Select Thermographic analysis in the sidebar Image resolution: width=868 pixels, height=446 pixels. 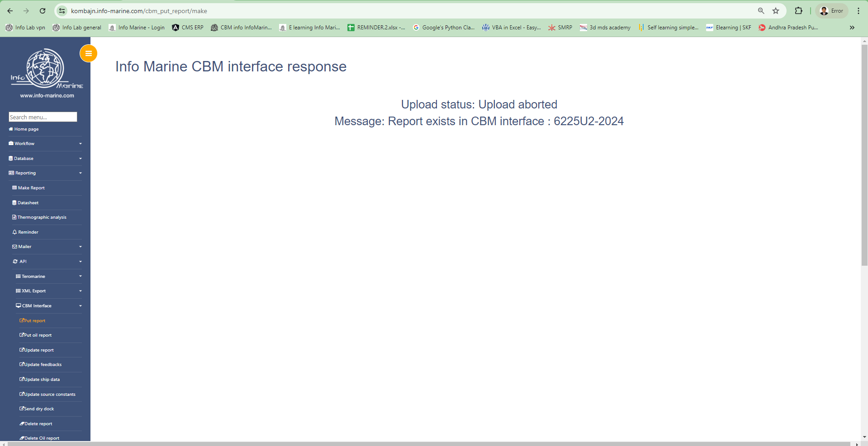click(x=42, y=217)
